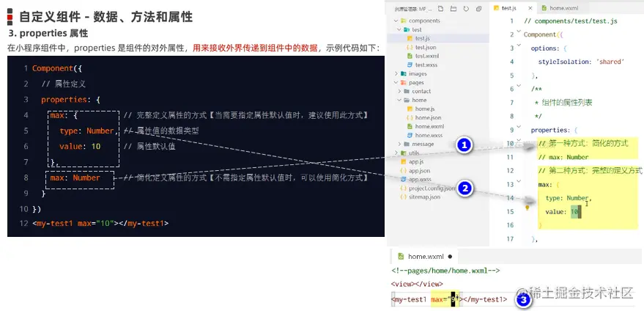
Task: Collapse the test folder chevron
Action: point(399,29)
